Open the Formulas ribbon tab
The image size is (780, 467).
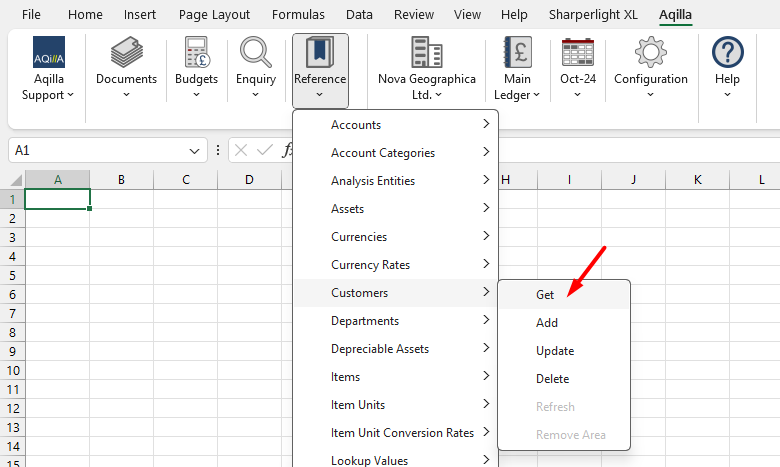tap(298, 15)
